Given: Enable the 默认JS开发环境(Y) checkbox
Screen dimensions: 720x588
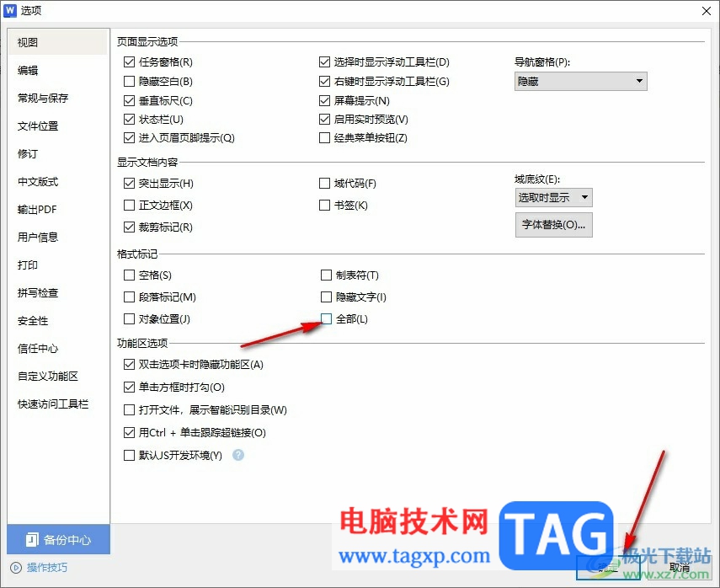Looking at the screenshot, I should [129, 455].
